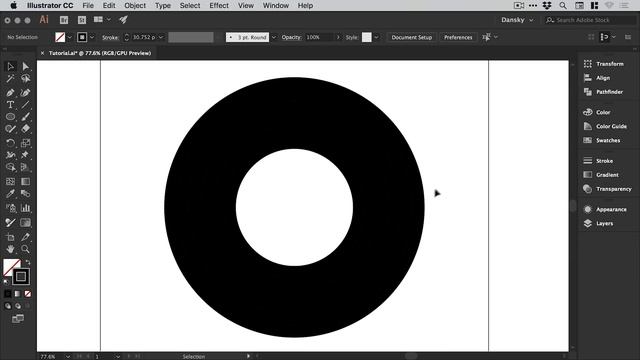640x360 pixels.
Task: Select the Selection tool (black arrow)
Action: click(11, 66)
